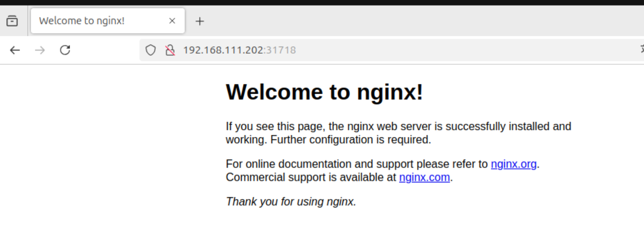
Task: Open a new tab with the plus button
Action: (x=199, y=21)
